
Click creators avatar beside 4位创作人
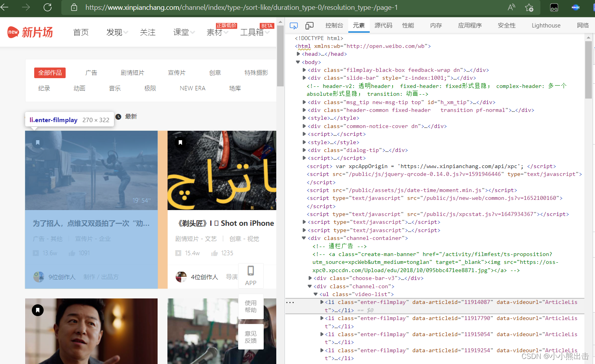click(181, 277)
